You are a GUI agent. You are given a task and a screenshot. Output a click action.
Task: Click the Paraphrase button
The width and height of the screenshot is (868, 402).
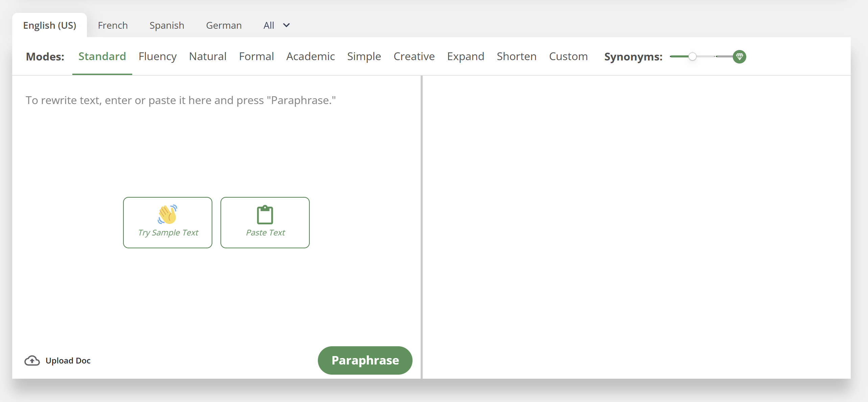[365, 360]
